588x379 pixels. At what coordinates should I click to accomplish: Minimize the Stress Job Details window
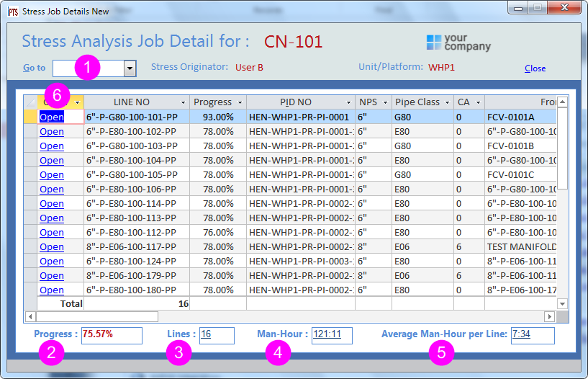[x=518, y=7]
